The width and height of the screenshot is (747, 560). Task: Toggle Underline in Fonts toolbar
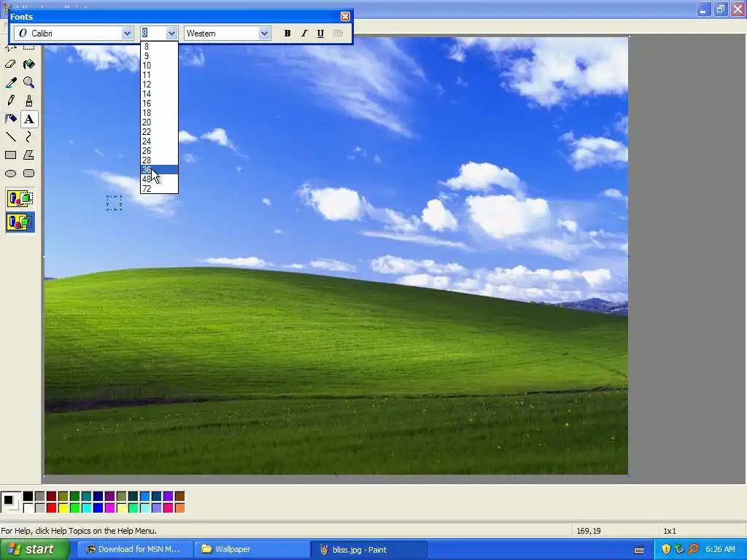[x=321, y=34]
